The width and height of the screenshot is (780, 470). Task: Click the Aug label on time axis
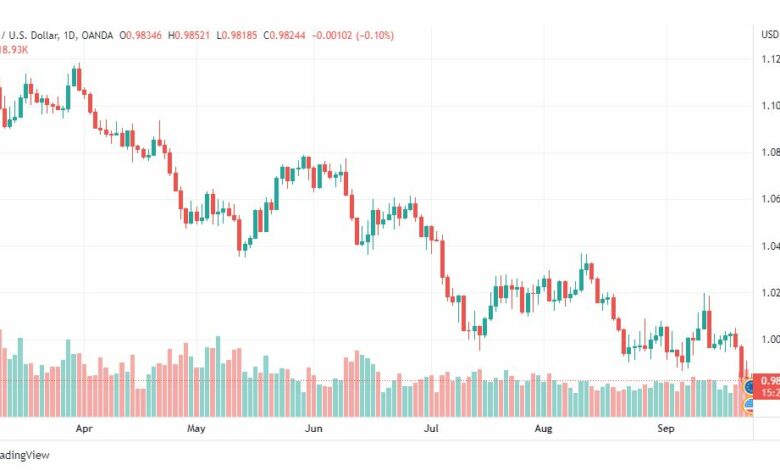point(543,428)
